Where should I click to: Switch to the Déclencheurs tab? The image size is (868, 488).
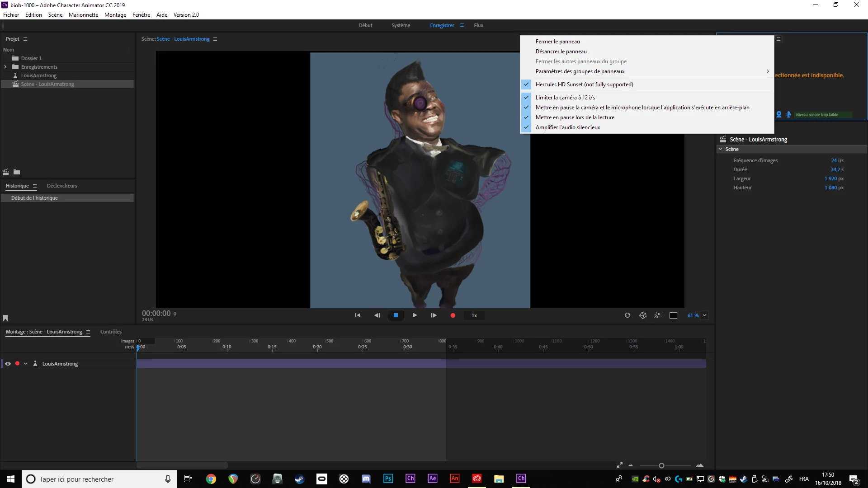point(62,186)
